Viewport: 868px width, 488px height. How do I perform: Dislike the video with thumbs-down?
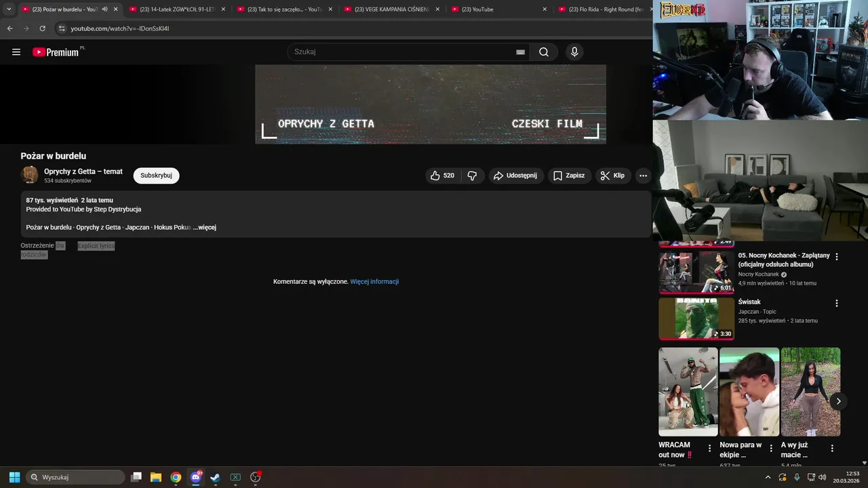472,176
